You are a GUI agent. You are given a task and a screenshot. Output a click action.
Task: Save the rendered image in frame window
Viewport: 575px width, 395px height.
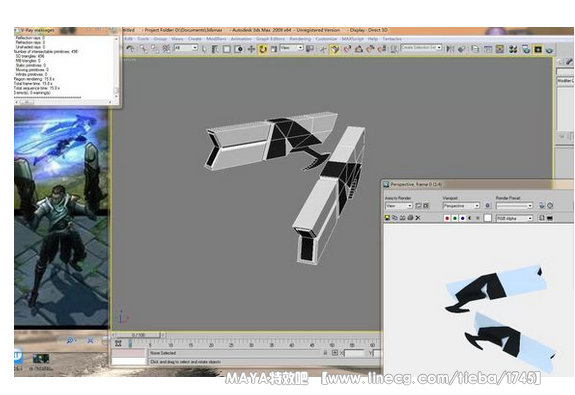387,218
